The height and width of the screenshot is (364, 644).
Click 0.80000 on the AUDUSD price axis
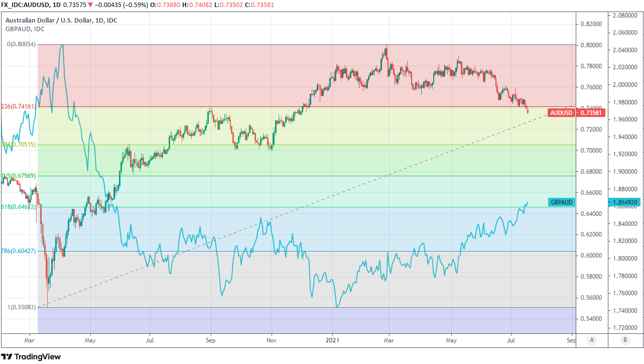591,45
